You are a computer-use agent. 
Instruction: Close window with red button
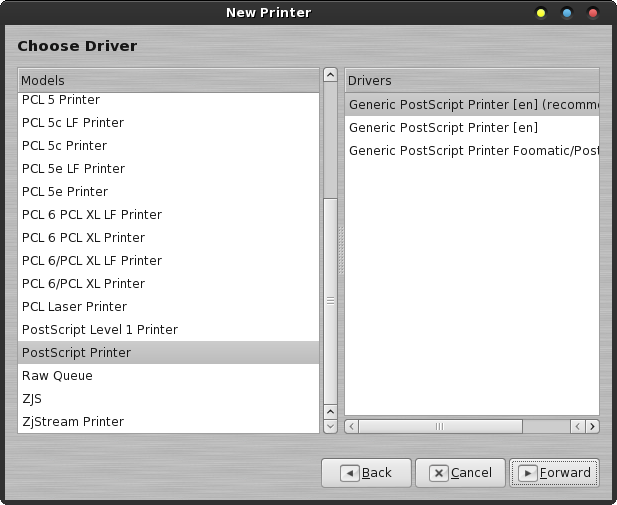coord(593,13)
